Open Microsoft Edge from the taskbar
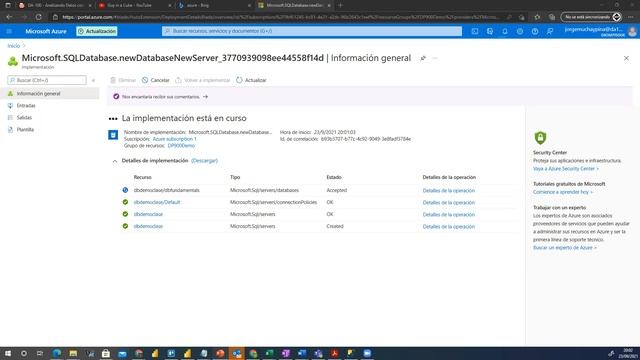 click(x=57, y=353)
